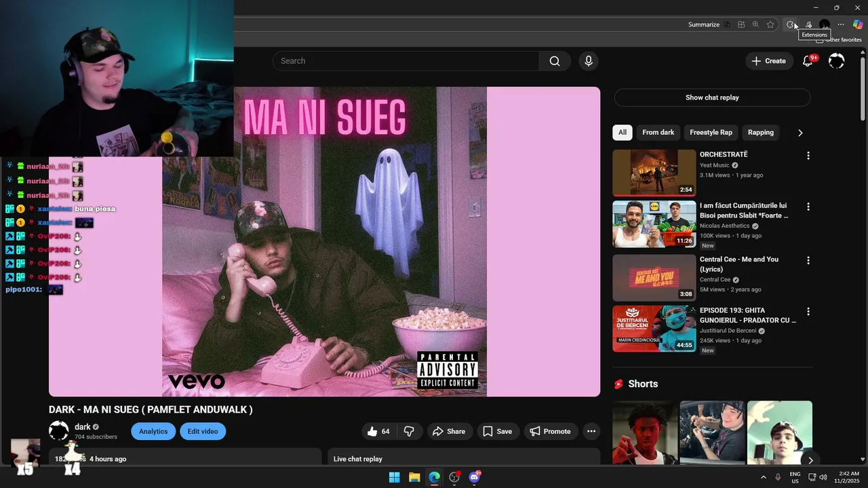Click Summarize in the address bar

704,24
